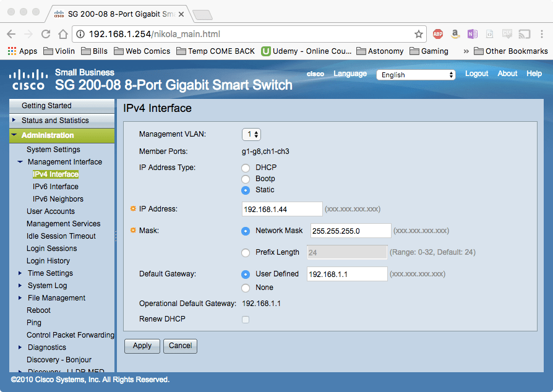Choose the Network Mask radio option
The width and height of the screenshot is (553, 392).
tap(246, 231)
